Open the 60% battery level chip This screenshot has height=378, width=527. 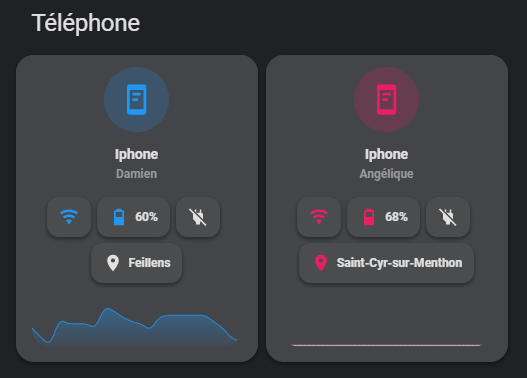133,217
